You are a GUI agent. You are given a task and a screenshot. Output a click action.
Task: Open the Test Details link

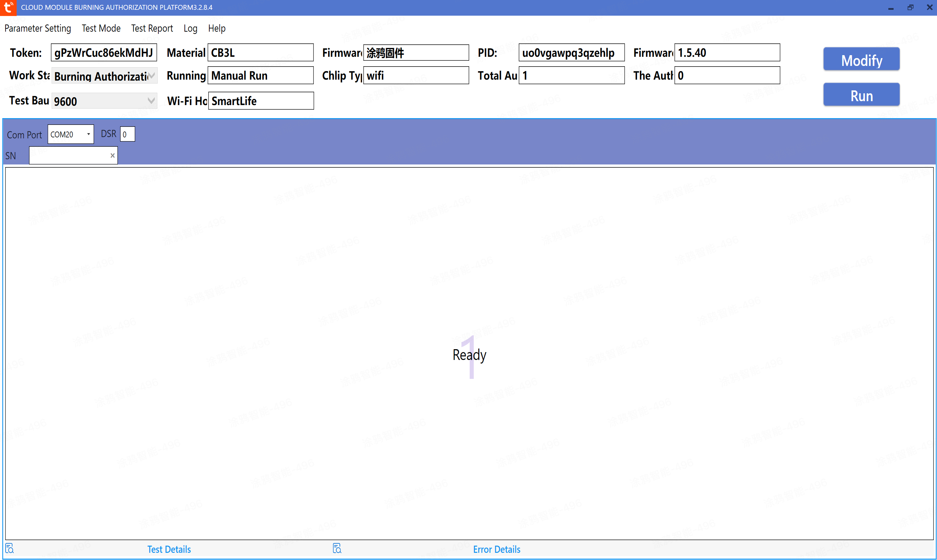click(169, 549)
